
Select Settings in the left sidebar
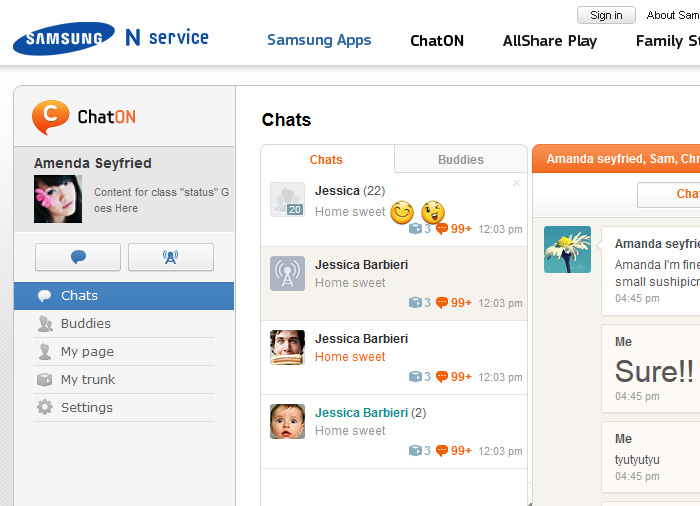coord(124,407)
